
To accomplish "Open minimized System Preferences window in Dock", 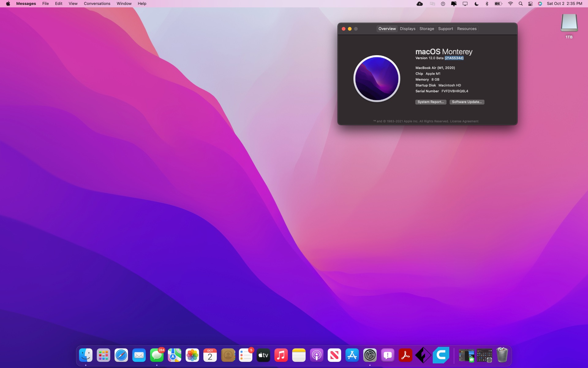I will [484, 356].
